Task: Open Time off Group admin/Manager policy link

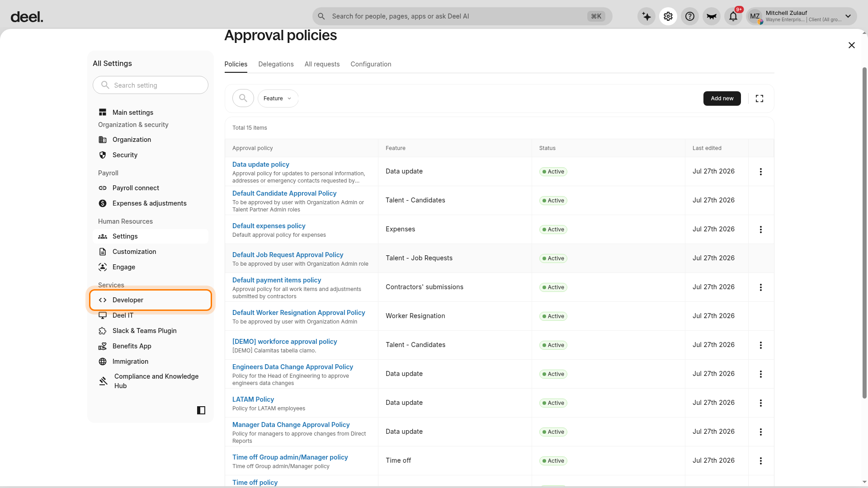Action: click(290, 457)
